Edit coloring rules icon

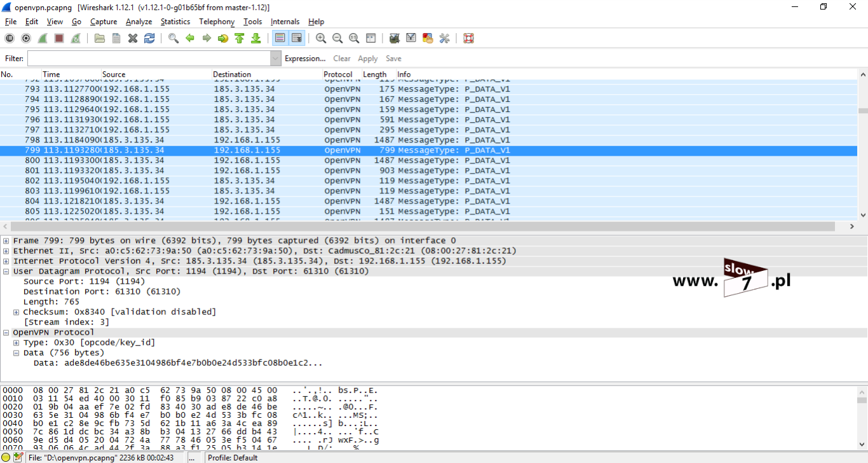tap(428, 38)
